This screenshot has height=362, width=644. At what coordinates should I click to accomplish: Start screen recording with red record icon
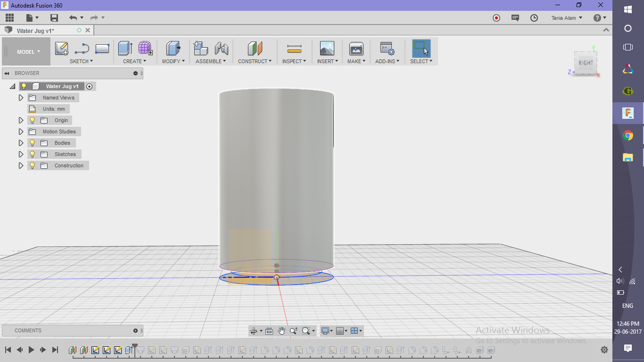point(496,18)
